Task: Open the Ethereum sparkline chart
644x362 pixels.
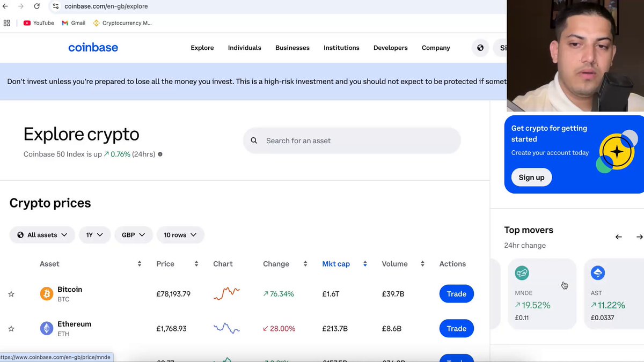Action: click(226, 328)
